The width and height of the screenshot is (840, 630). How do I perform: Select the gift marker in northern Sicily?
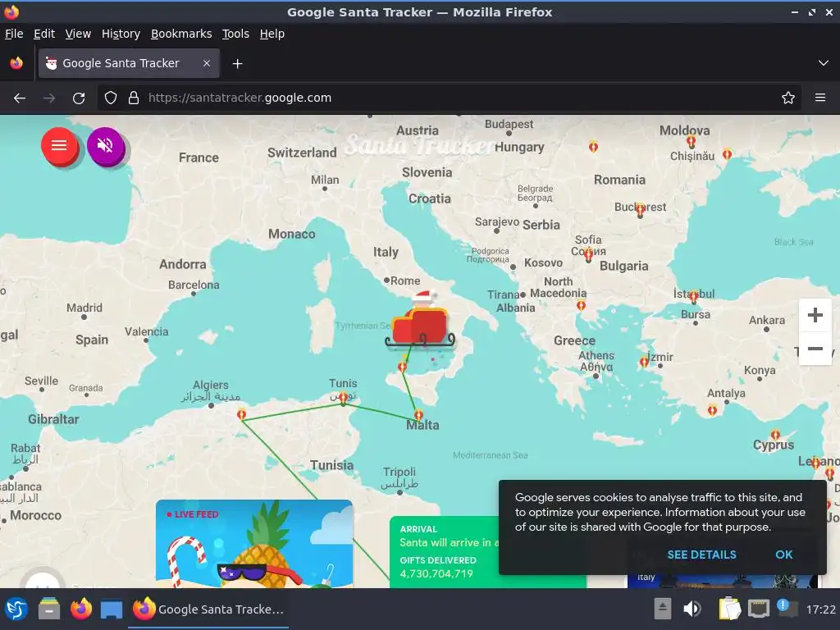[402, 367]
